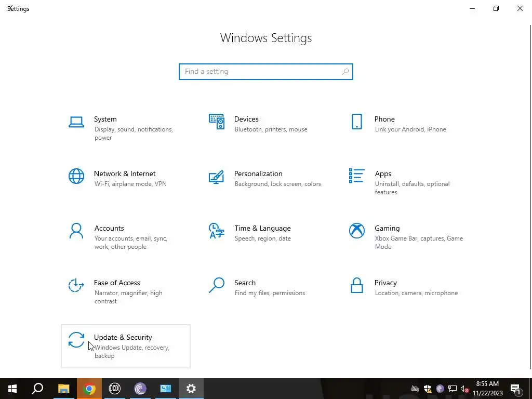Open Update & Security tile

click(126, 346)
